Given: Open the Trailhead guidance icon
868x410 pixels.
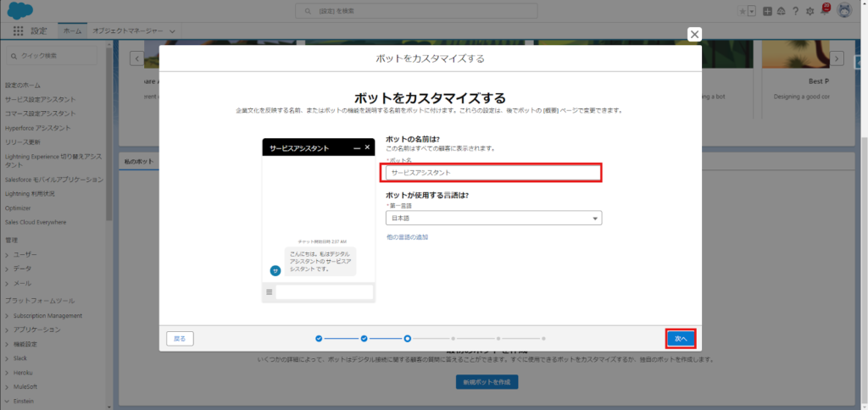Looking at the screenshot, I should (781, 11).
